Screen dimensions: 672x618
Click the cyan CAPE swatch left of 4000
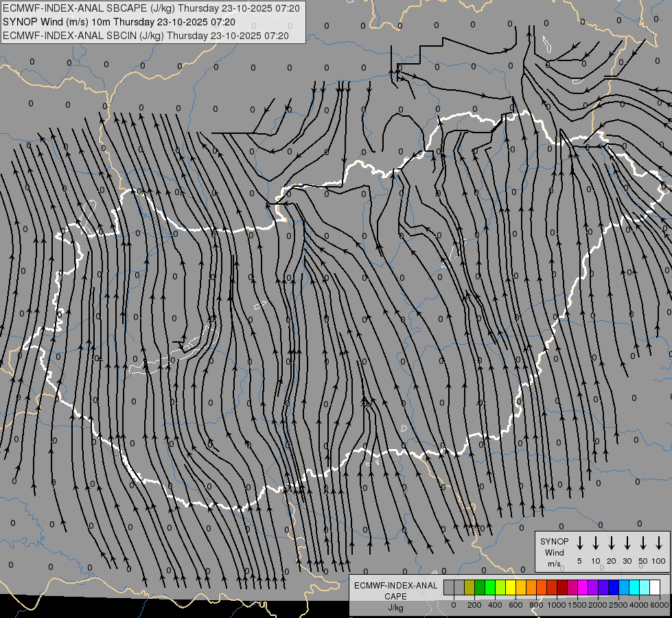click(x=634, y=587)
